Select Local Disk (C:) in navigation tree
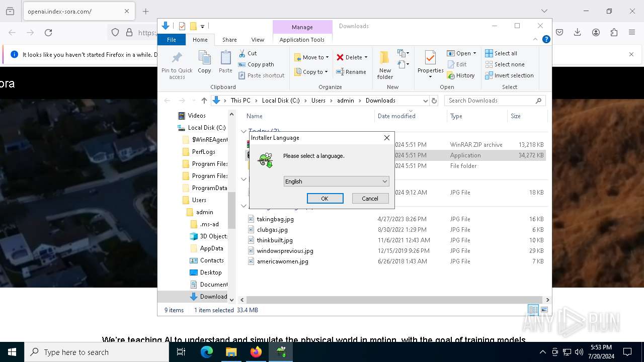This screenshot has width=644, height=362. [x=206, y=128]
